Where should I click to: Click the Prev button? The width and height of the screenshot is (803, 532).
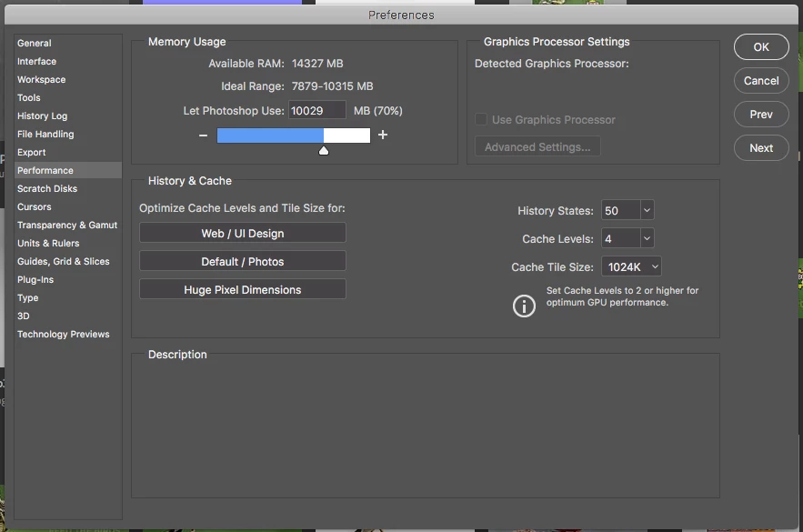coord(761,115)
